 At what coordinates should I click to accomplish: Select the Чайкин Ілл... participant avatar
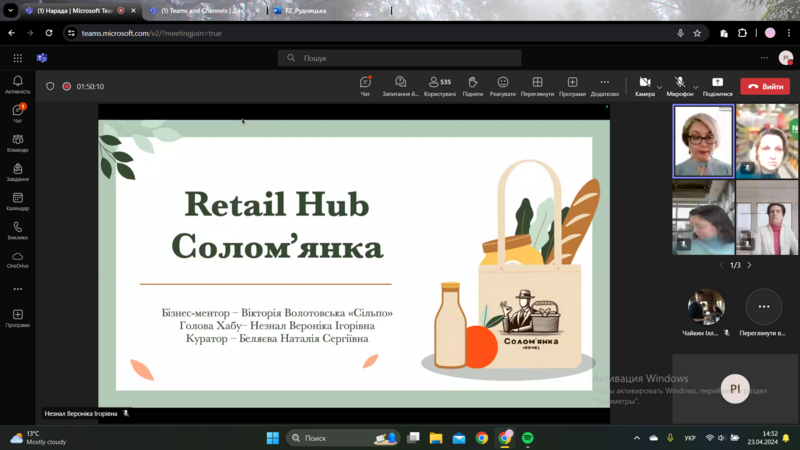coord(706,307)
